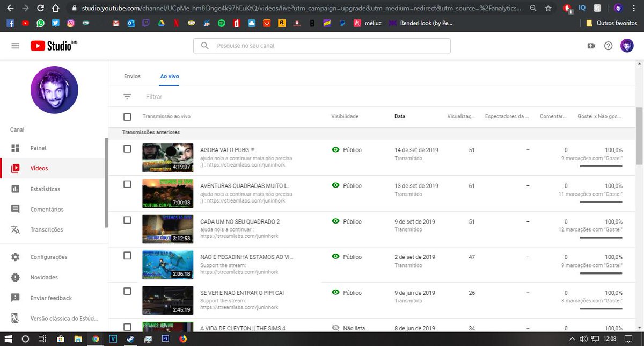
Task: Click the filter lines icon beside Filtrar
Action: click(x=127, y=97)
